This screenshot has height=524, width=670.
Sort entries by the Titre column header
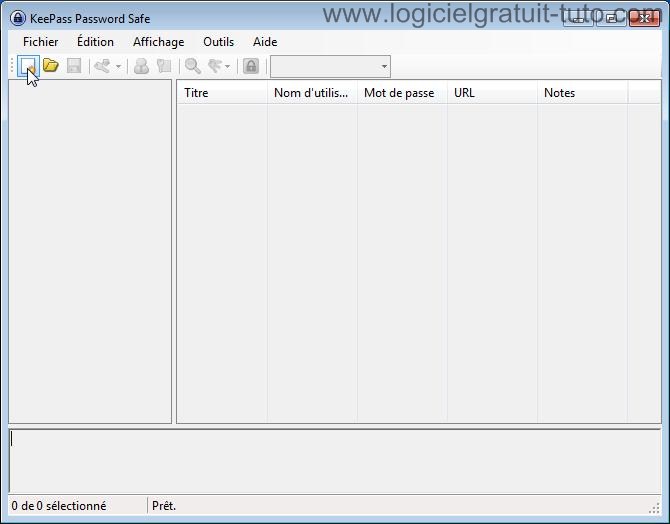[222, 93]
